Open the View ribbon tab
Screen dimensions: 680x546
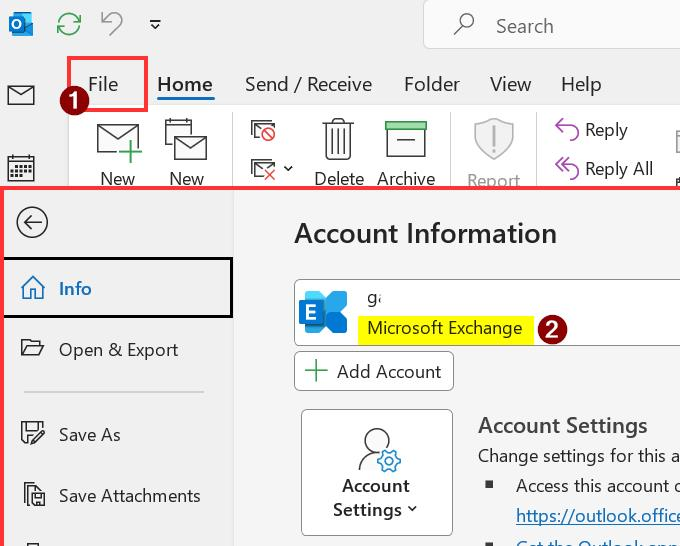tap(510, 84)
